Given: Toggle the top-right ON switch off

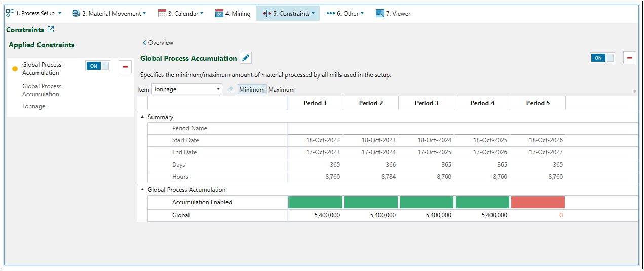Looking at the screenshot, I should pyautogui.click(x=602, y=58).
